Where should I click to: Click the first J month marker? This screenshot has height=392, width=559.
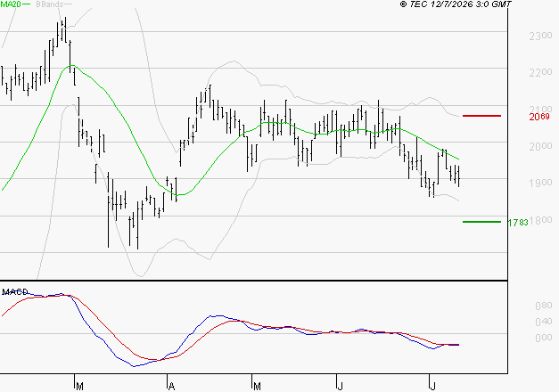pyautogui.click(x=341, y=387)
